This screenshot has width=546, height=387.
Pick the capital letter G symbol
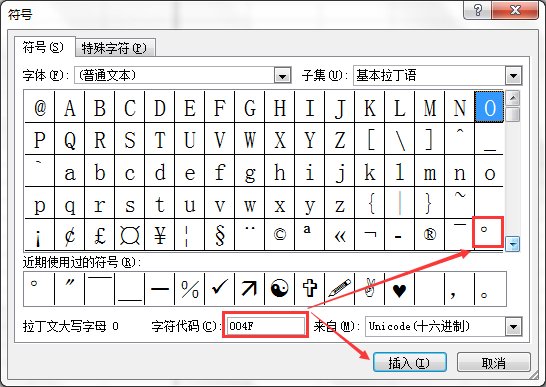point(250,107)
